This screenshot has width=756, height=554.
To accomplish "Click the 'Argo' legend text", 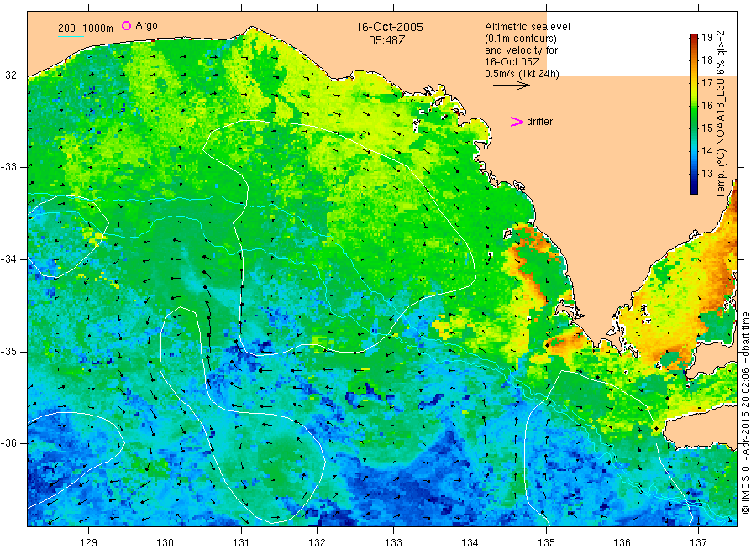I will pyautogui.click(x=146, y=25).
